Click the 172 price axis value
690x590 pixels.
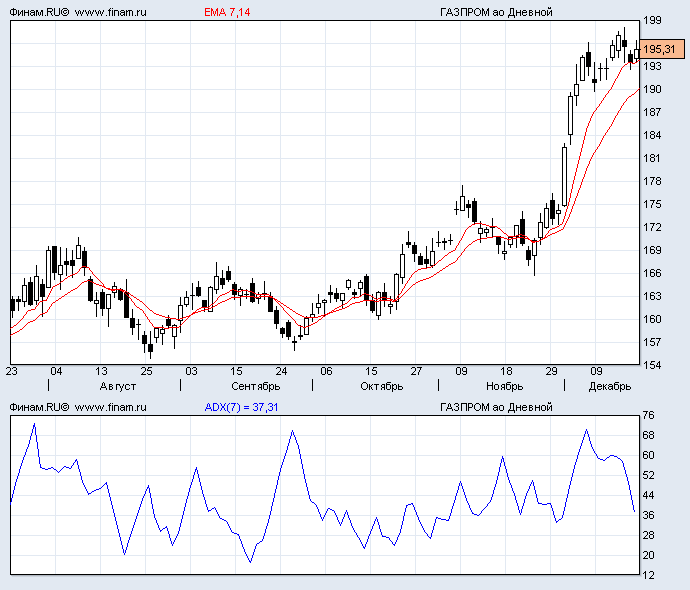click(652, 227)
